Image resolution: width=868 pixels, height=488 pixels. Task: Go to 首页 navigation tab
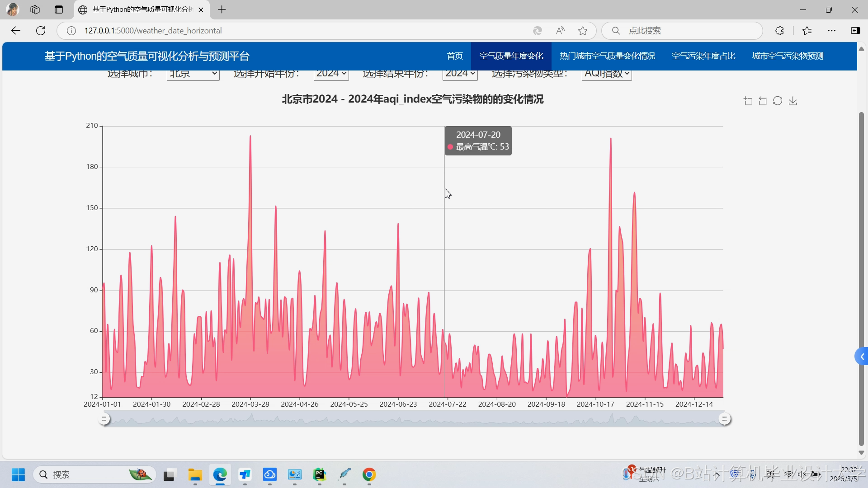click(455, 56)
